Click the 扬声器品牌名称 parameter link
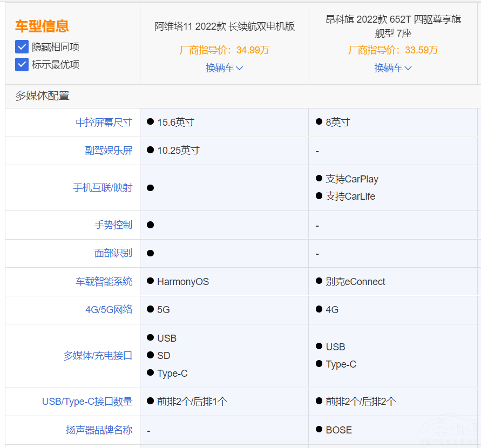The height and width of the screenshot is (448, 481). coord(99,430)
